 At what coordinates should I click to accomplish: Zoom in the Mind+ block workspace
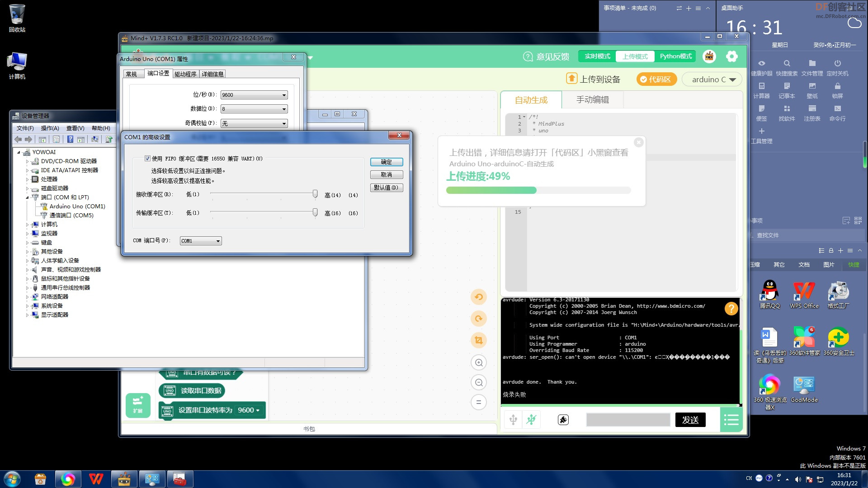(x=479, y=362)
